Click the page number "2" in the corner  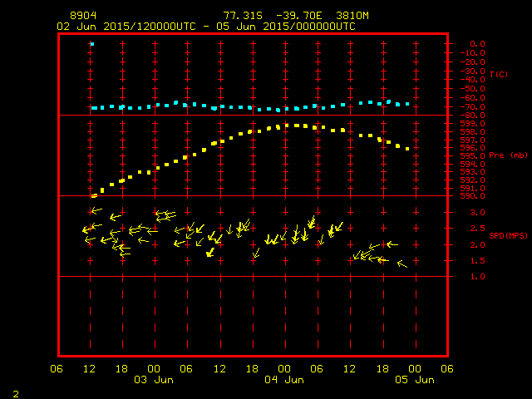(x=16, y=394)
